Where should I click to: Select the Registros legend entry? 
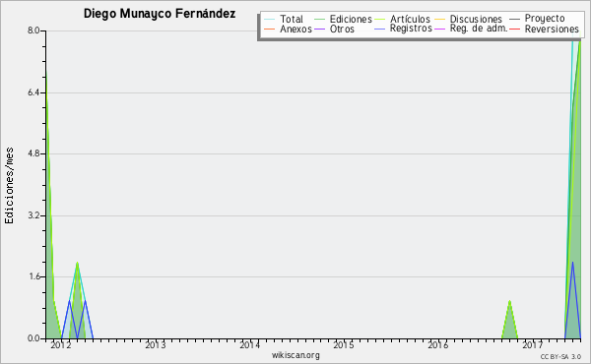coord(411,29)
